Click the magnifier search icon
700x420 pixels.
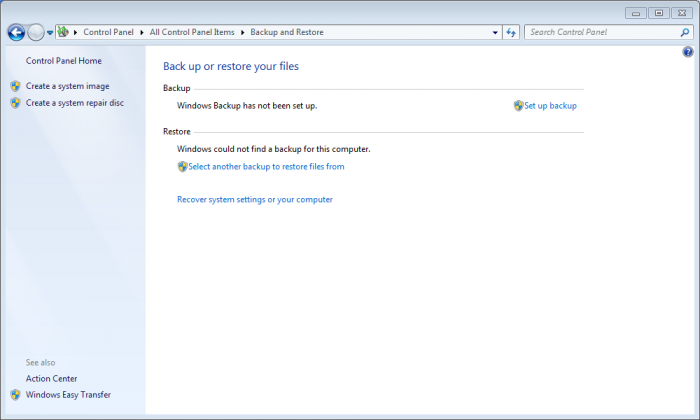coord(685,32)
